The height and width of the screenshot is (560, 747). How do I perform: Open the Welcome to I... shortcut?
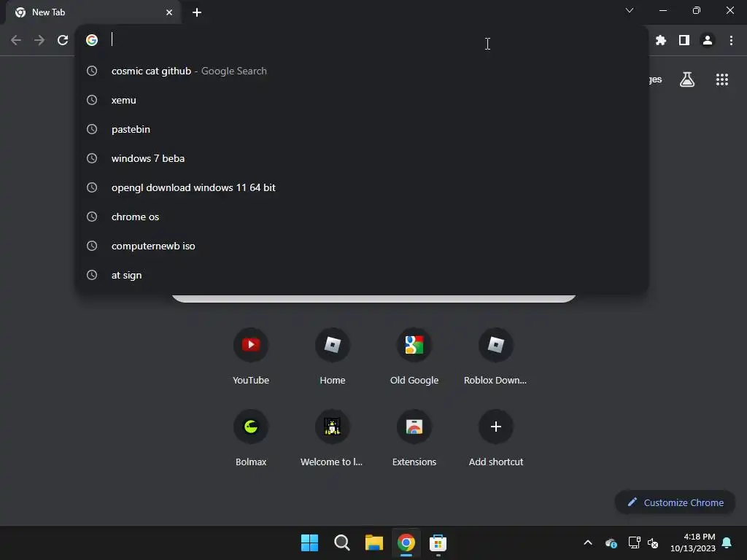(332, 437)
